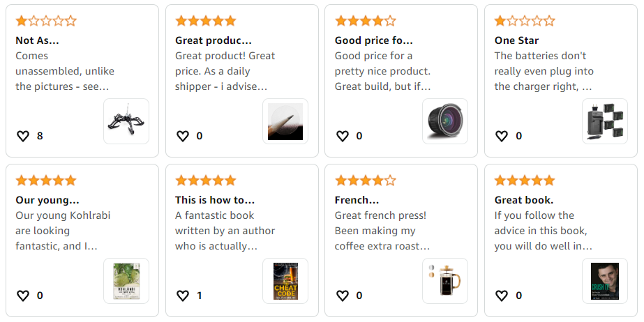The image size is (644, 322).
Task: Read the 'Great book.' review title
Action: pyautogui.click(x=524, y=200)
